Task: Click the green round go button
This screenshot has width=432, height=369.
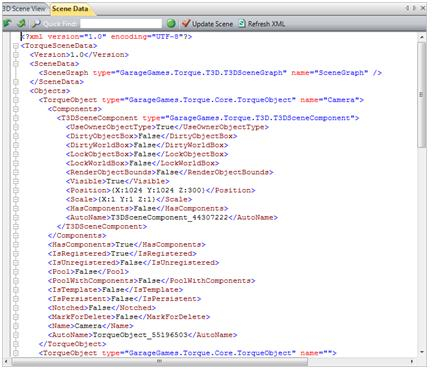Action: click(171, 23)
